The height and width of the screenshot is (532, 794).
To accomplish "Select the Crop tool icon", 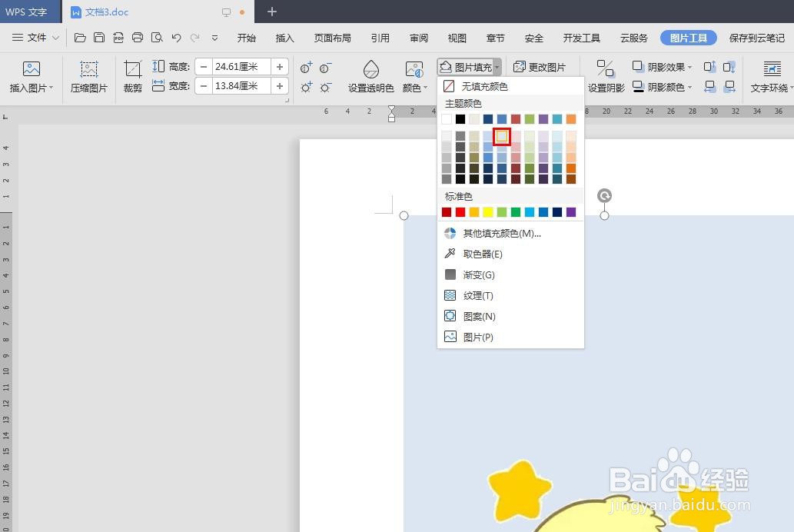I will tap(133, 69).
